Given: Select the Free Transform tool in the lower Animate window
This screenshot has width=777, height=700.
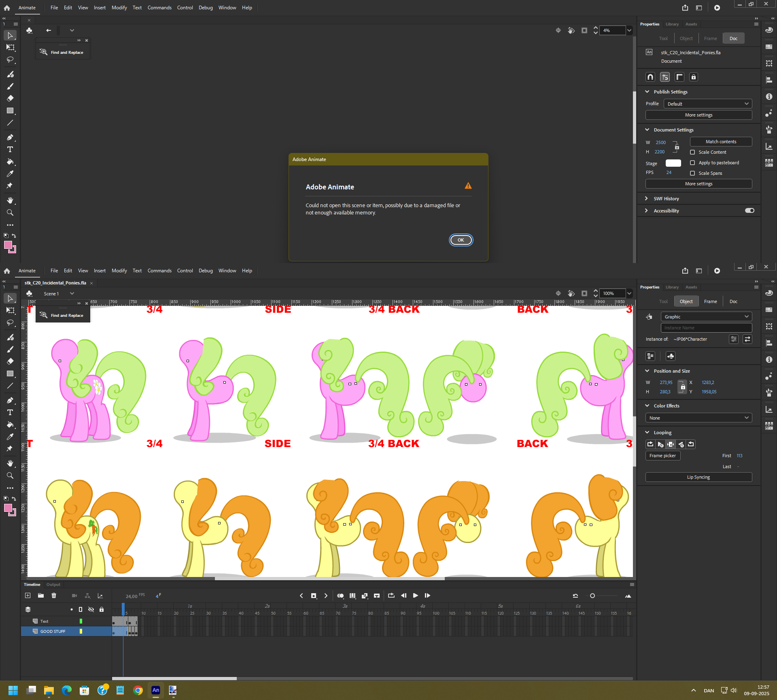Looking at the screenshot, I should (x=10, y=310).
